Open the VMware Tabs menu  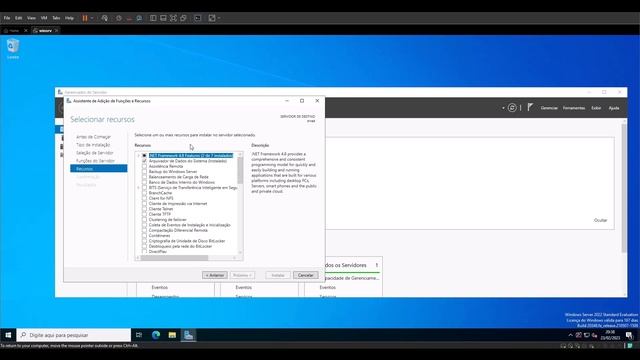[x=56, y=18]
